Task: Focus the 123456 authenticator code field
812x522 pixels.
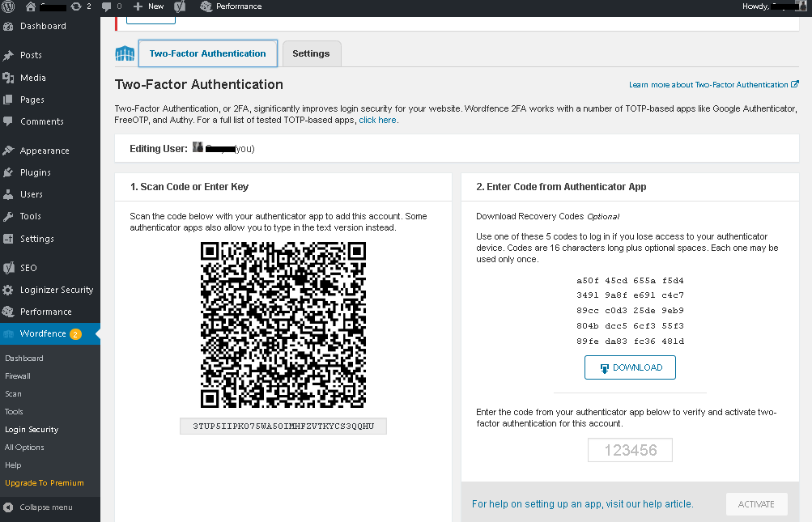Action: [x=630, y=450]
